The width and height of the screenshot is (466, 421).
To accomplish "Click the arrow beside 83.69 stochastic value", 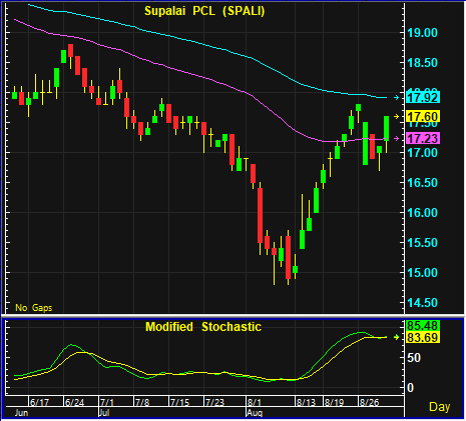I will pos(396,337).
